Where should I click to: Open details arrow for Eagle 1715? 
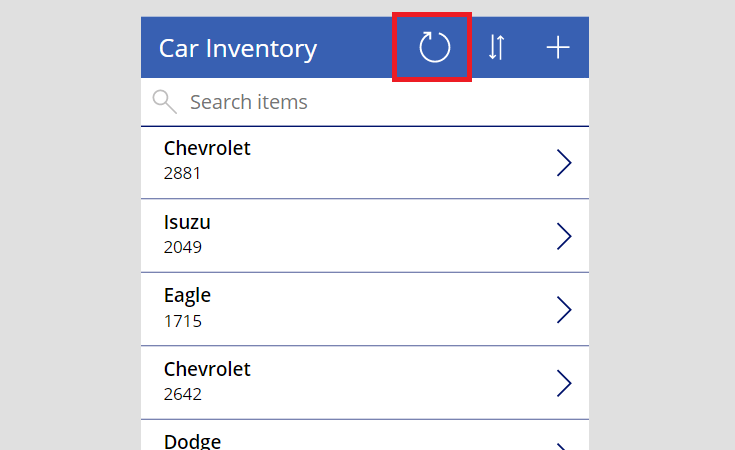[564, 310]
